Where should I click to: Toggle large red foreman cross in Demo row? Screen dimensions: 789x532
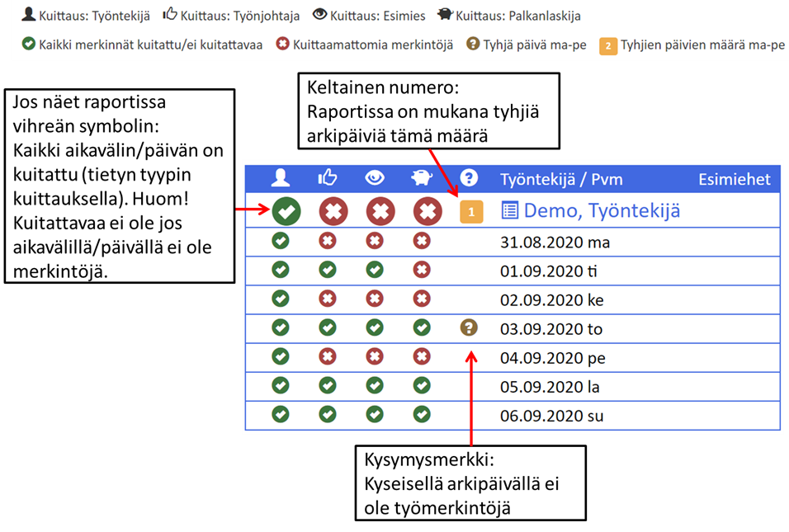333,211
